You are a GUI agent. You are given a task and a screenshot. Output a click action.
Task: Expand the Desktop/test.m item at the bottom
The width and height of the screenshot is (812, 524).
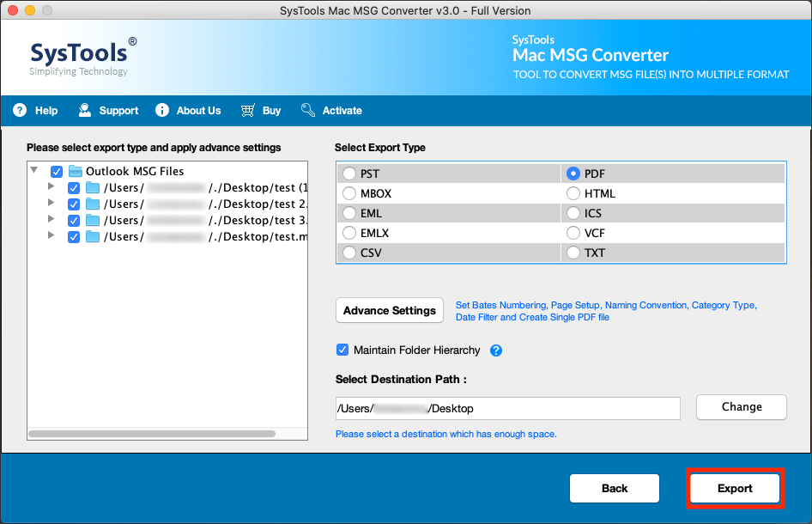pyautogui.click(x=50, y=236)
